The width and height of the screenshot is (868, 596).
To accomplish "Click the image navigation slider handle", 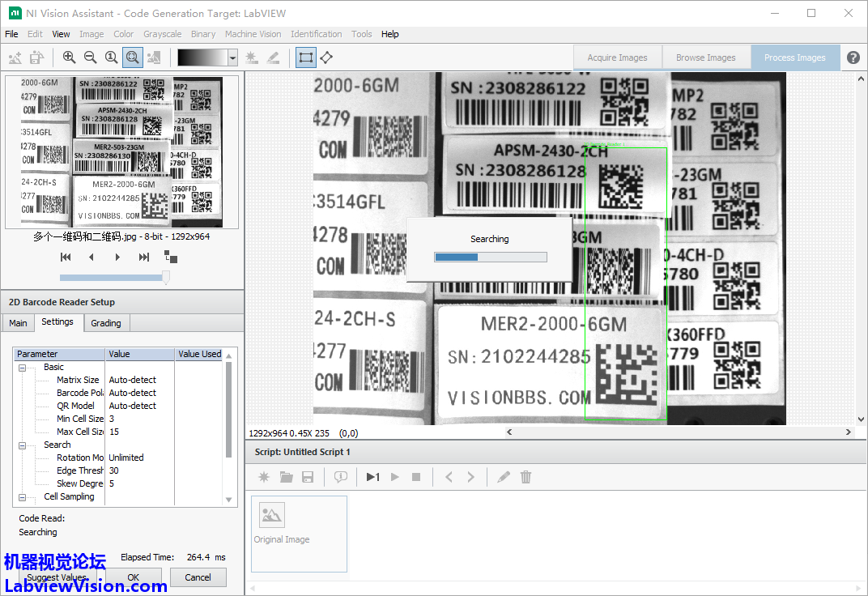I will point(165,277).
